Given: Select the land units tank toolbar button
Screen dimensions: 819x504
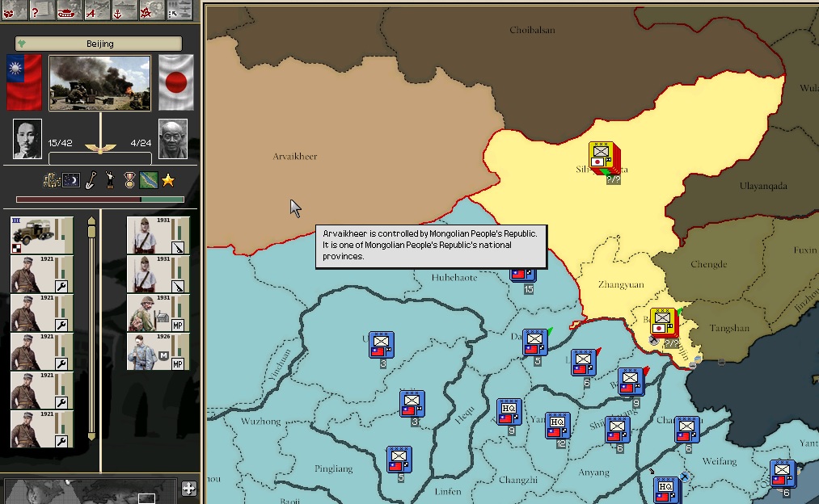Looking at the screenshot, I should (x=67, y=10).
